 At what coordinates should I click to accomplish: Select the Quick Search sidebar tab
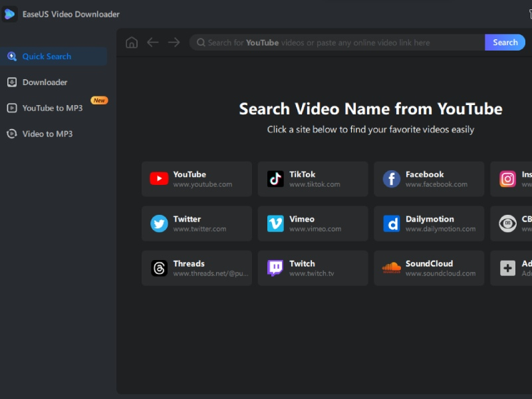pyautogui.click(x=47, y=57)
